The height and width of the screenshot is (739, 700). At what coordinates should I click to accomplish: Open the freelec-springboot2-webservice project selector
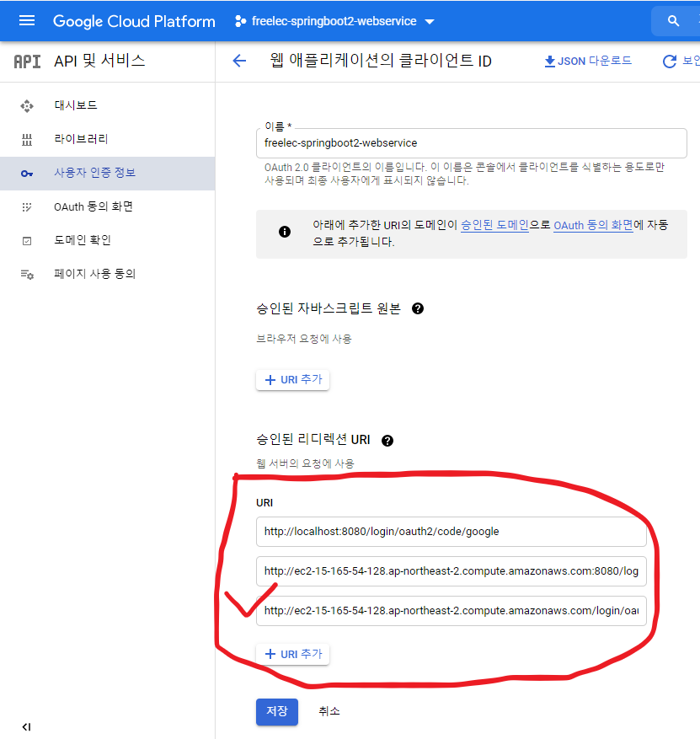click(x=335, y=21)
